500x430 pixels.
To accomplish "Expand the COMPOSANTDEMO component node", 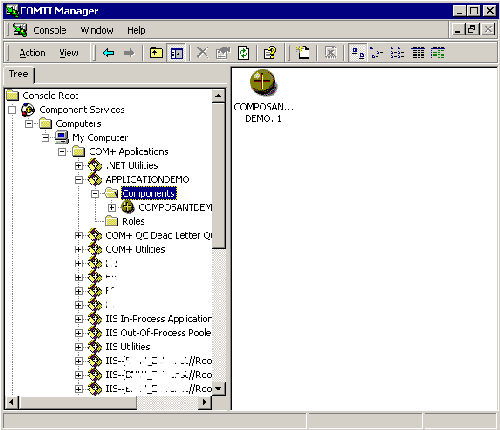I will coord(112,208).
